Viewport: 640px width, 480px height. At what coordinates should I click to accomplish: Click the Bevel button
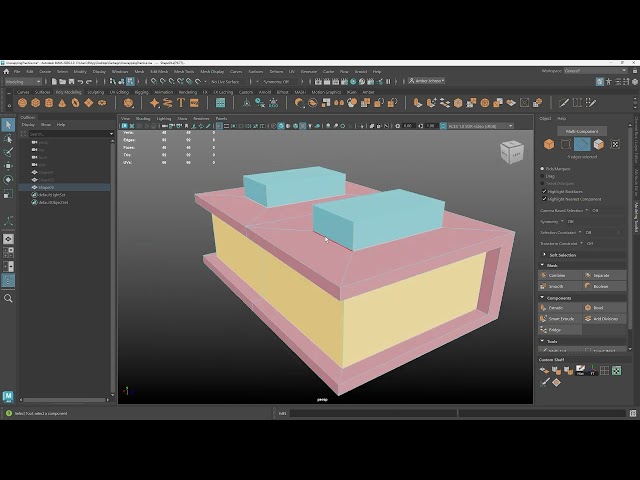[x=604, y=308]
